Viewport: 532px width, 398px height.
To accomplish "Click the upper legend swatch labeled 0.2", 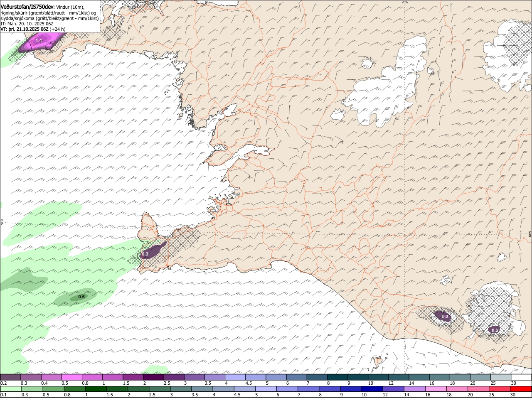I will click(11, 377).
